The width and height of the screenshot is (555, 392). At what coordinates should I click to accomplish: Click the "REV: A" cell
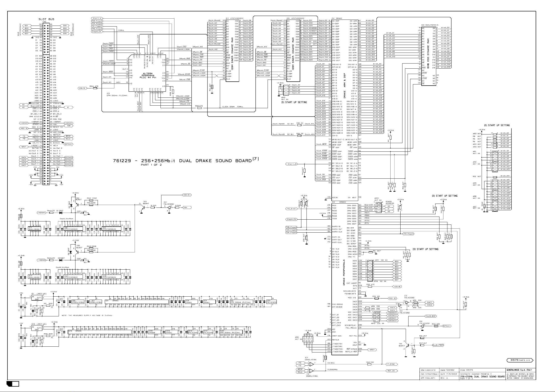pos(449,378)
